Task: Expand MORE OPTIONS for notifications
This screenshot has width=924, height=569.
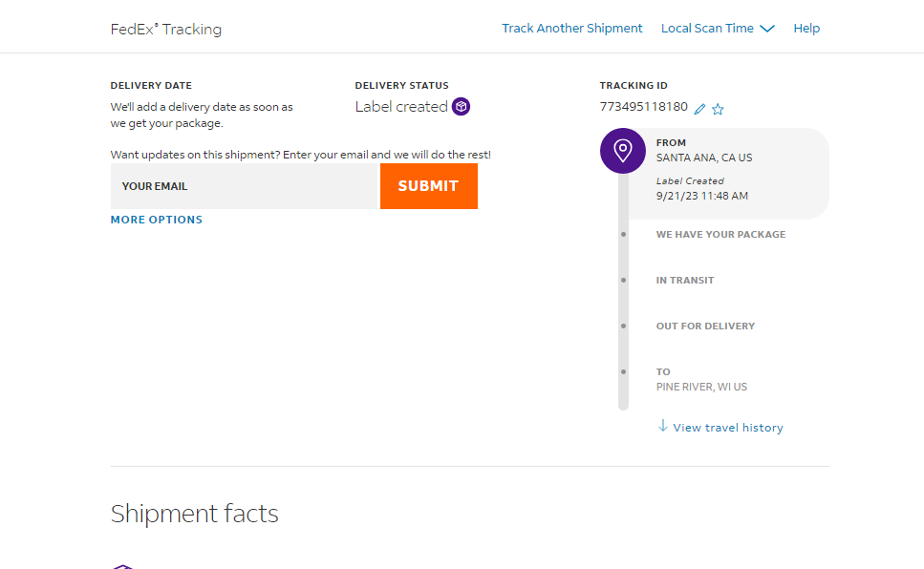Action: (x=156, y=220)
